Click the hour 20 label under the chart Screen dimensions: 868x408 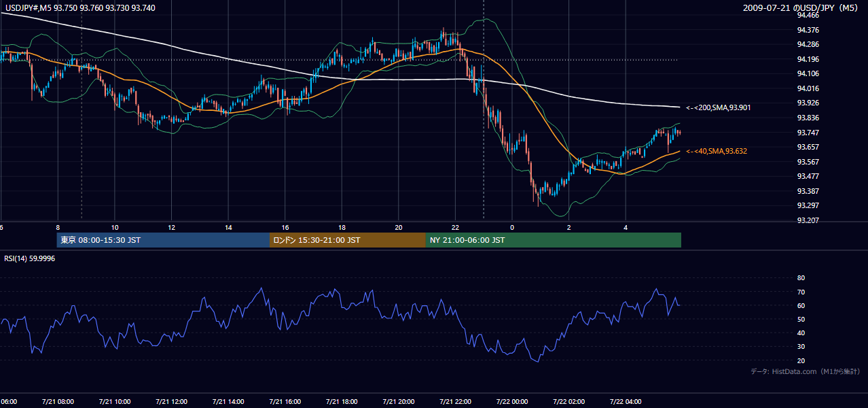(x=399, y=227)
